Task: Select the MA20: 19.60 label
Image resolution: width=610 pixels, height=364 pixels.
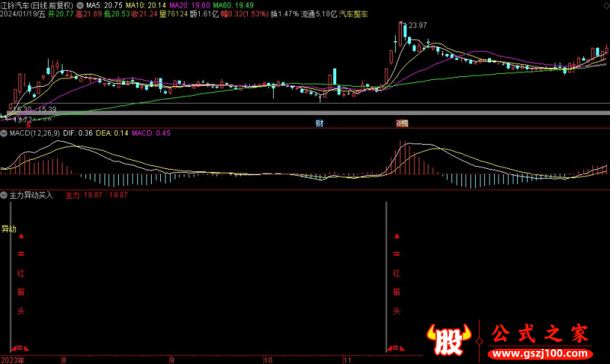Action: pyautogui.click(x=189, y=5)
